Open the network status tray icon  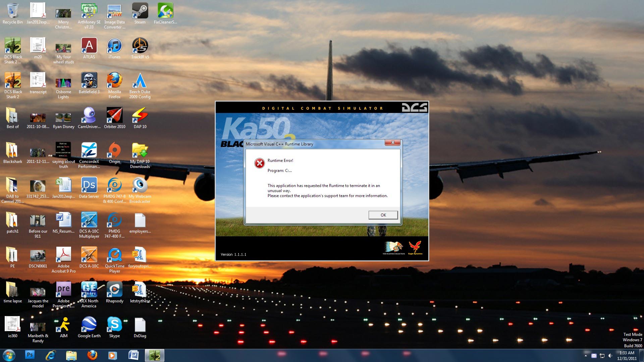click(602, 356)
